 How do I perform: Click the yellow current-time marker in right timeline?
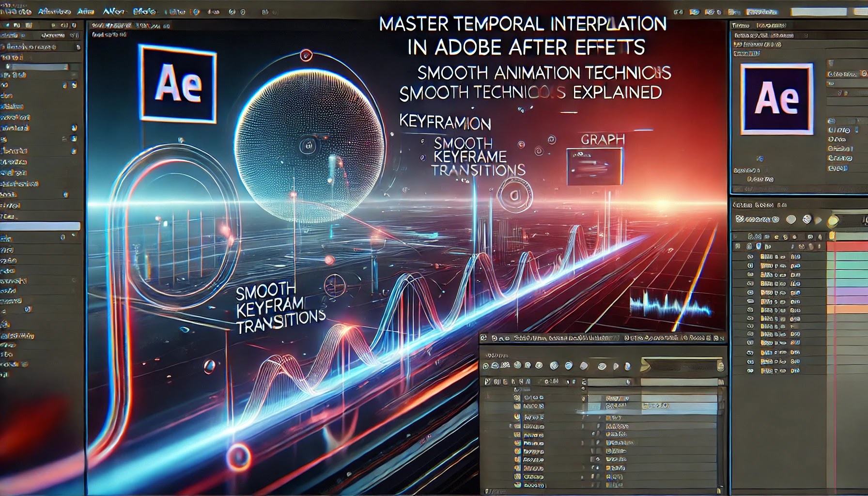(833, 236)
